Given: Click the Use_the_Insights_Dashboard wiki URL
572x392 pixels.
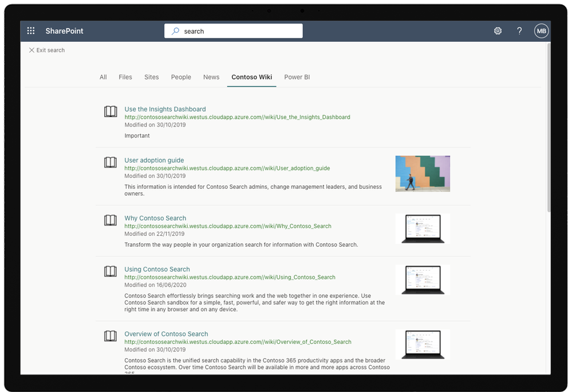Looking at the screenshot, I should click(237, 117).
